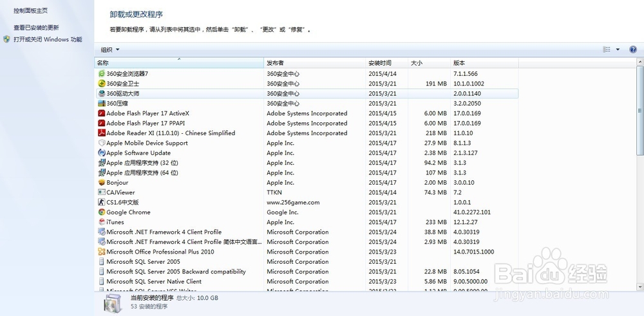Click the iTunes program icon
Image resolution: width=644 pixels, height=316 pixels.
[102, 222]
